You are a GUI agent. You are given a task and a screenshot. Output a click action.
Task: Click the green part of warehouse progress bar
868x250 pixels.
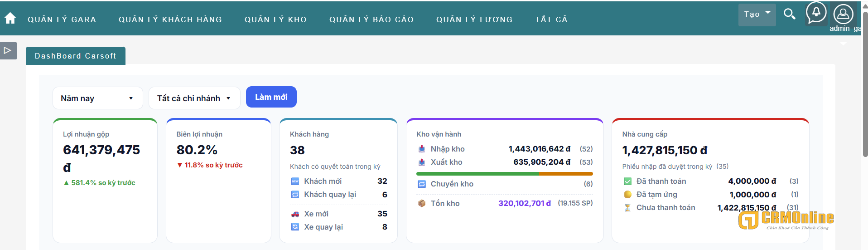477,174
